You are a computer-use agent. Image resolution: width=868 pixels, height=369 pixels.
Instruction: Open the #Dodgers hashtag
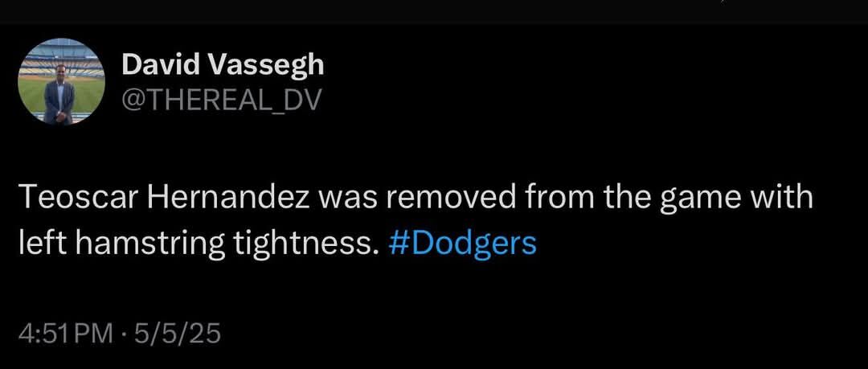point(463,243)
